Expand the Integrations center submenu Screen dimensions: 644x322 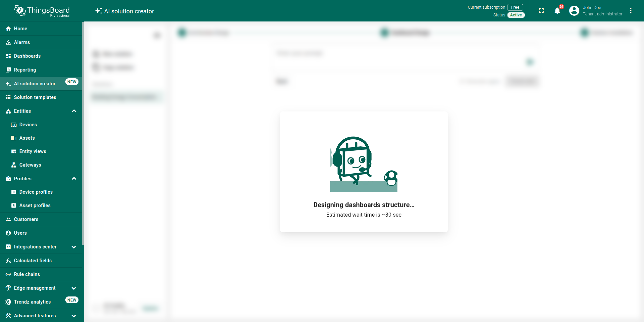click(74, 247)
